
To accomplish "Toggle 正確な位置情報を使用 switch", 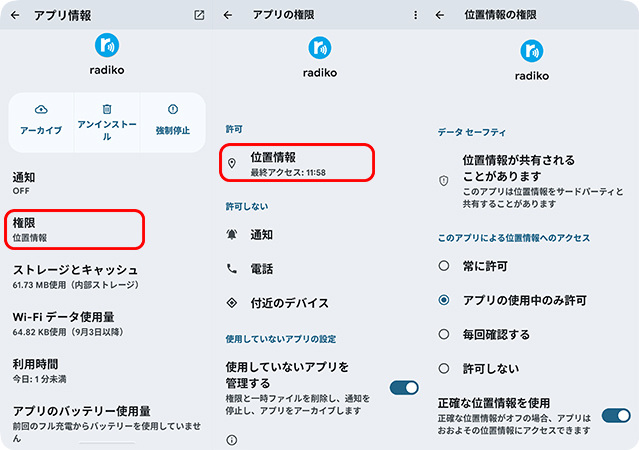I will pos(616,416).
